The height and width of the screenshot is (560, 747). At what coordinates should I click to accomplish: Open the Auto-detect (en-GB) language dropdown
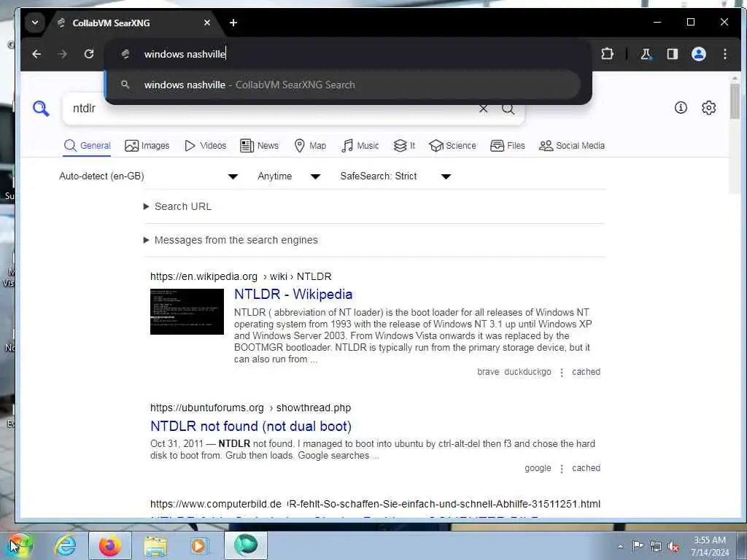tap(149, 176)
